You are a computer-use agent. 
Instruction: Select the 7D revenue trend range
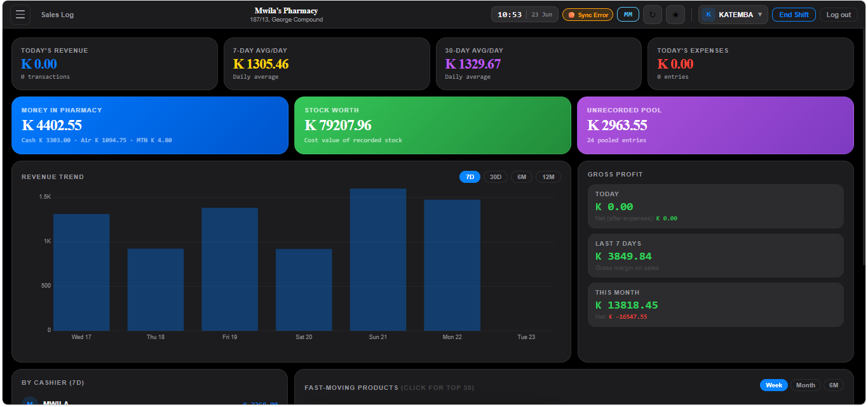coord(470,177)
